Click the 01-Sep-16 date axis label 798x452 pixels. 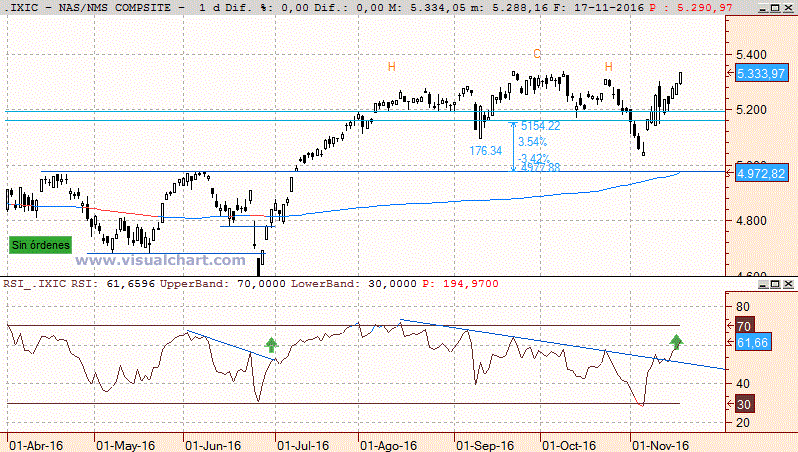[485, 445]
